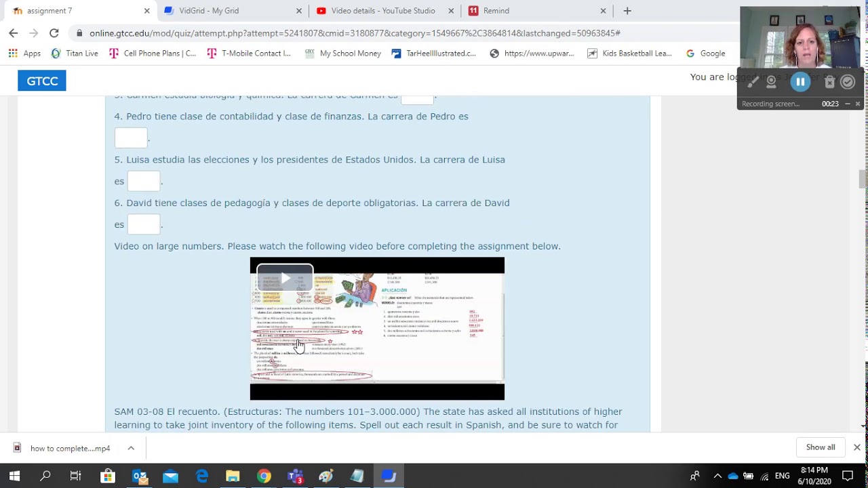Show hidden system tray icons
868x488 pixels.
(x=717, y=476)
